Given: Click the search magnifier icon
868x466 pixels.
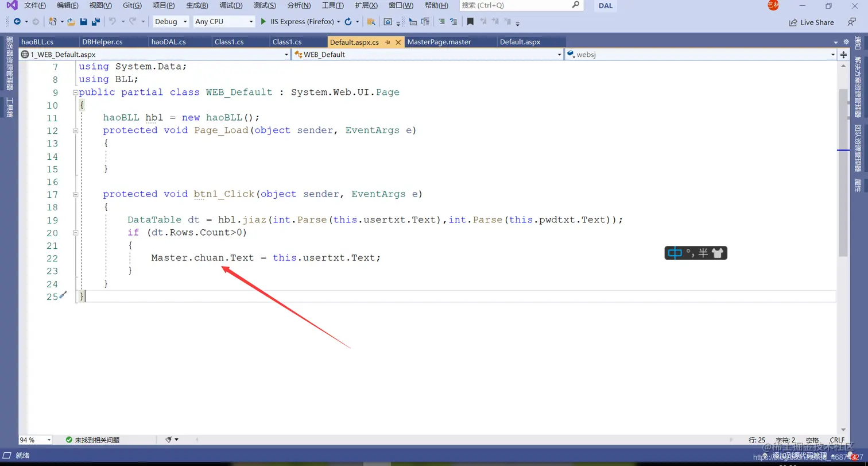Looking at the screenshot, I should tap(576, 5).
